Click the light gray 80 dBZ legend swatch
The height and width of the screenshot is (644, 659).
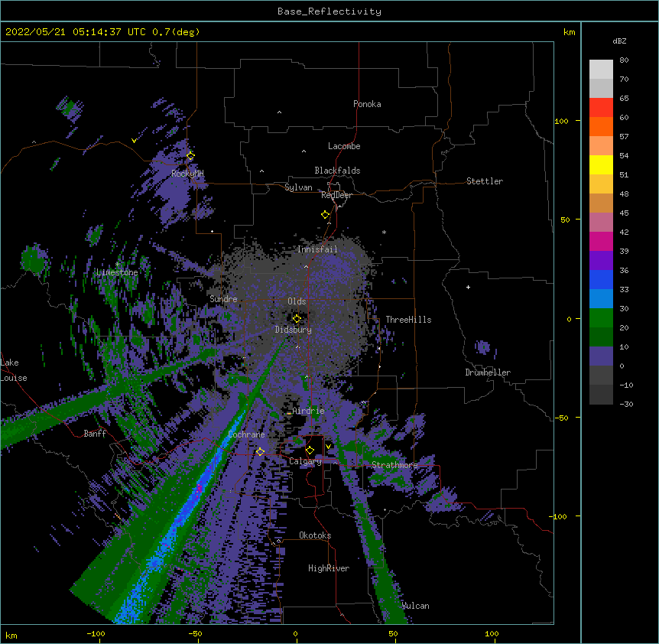[601, 70]
